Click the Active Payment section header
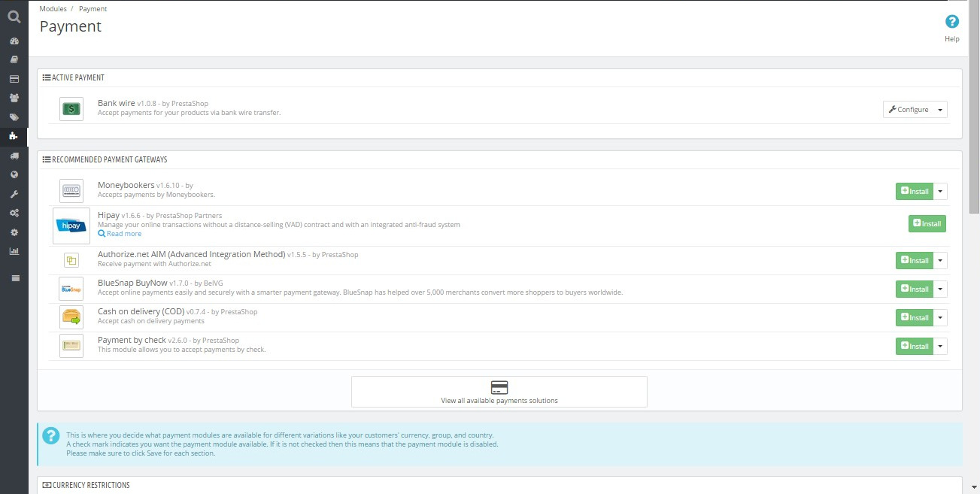Screen dimensions: 980x494 point(73,77)
